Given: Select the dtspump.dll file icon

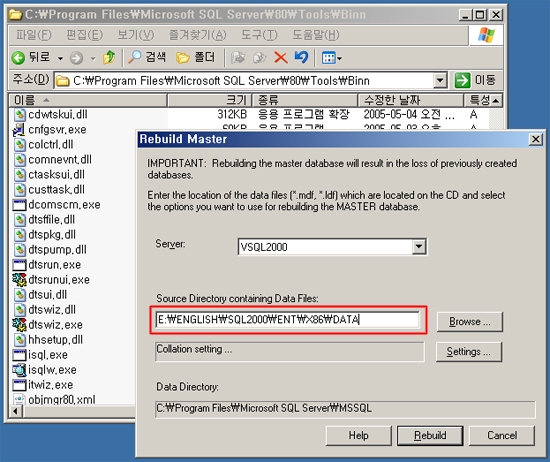Looking at the screenshot, I should coord(20,250).
